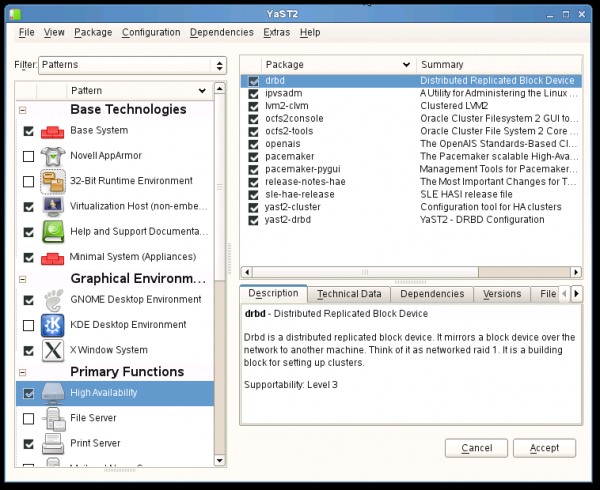Toggle the High Availability pattern checkbox
600x490 pixels.
coord(28,393)
